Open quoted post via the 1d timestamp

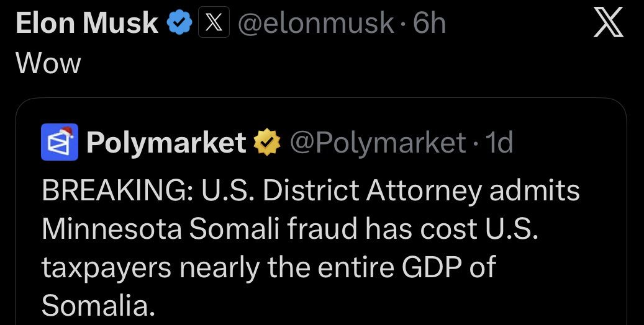click(499, 143)
